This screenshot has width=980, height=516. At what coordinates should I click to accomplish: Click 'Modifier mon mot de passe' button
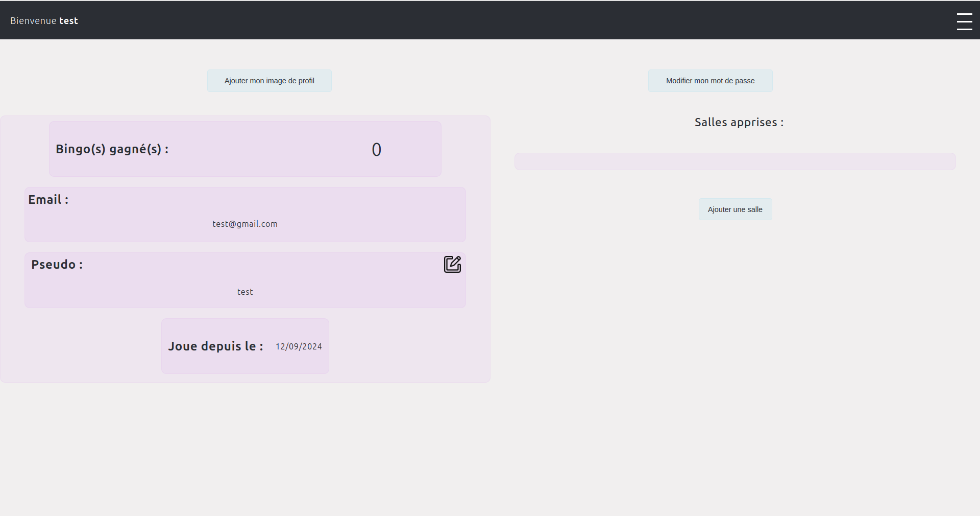pos(710,81)
